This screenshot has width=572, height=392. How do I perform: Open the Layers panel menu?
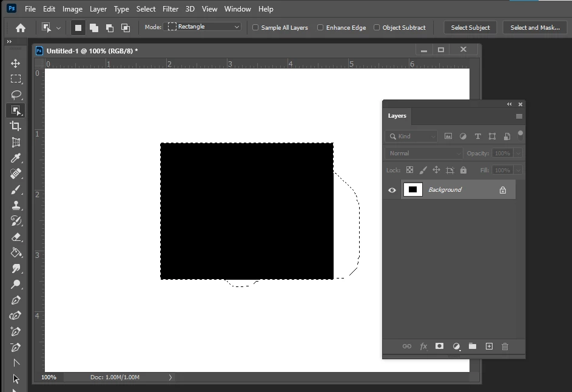coord(519,116)
